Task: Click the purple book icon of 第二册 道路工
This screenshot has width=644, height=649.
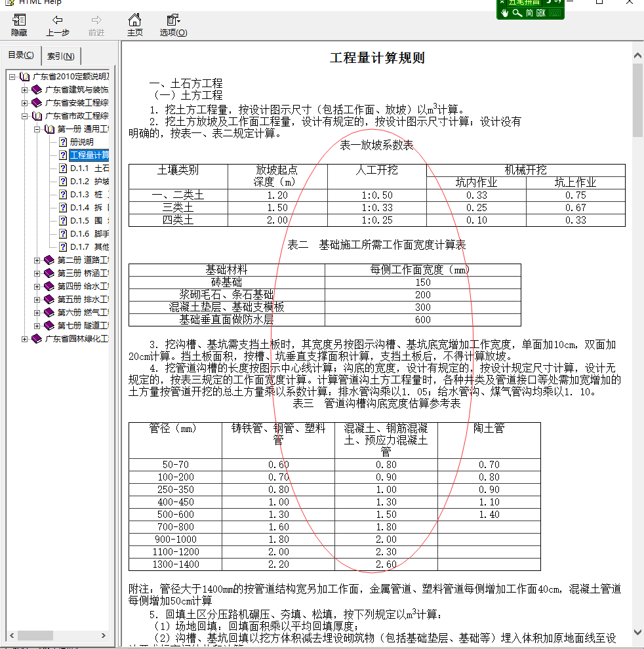Action: pyautogui.click(x=49, y=260)
